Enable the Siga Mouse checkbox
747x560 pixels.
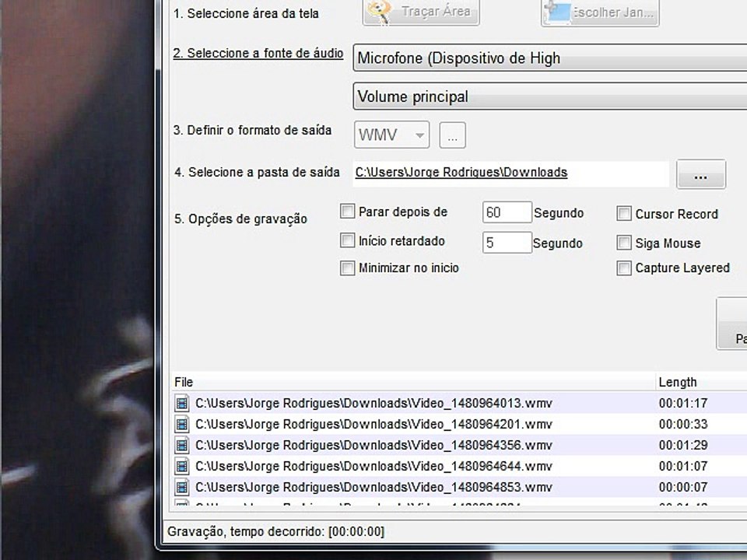(623, 243)
